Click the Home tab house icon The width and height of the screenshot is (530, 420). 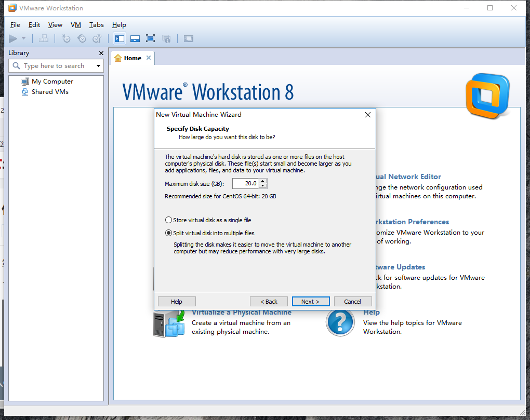[x=117, y=58]
